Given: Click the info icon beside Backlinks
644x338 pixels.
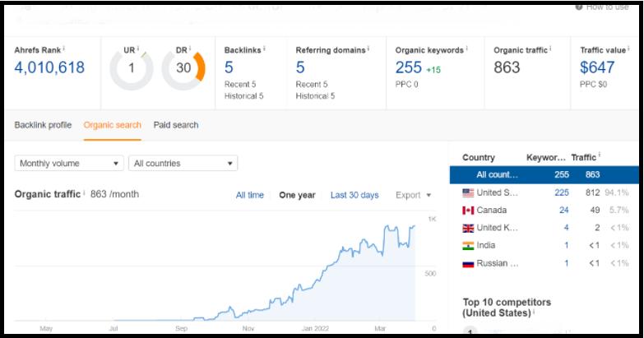Looking at the screenshot, I should tap(264, 49).
